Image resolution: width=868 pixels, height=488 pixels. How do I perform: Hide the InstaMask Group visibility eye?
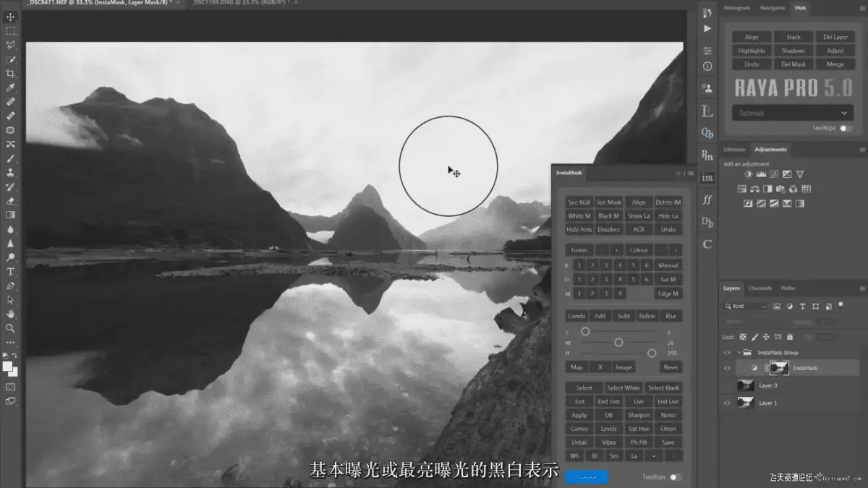point(727,352)
